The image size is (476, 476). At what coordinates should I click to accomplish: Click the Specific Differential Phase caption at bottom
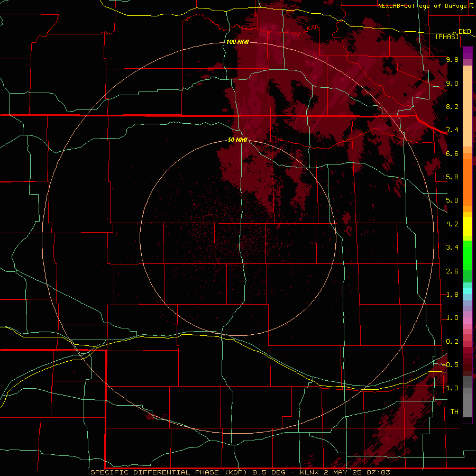pos(240,472)
